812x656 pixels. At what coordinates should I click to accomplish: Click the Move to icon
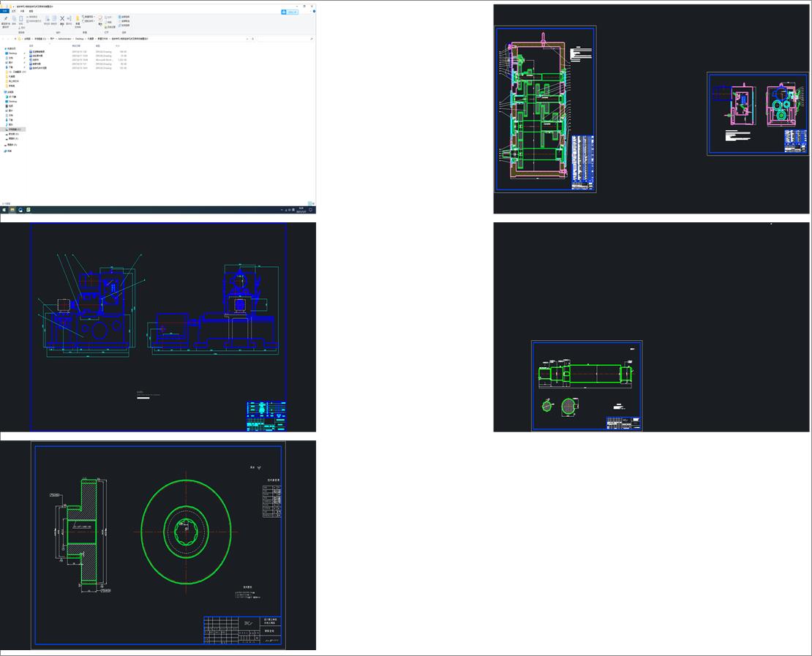(x=47, y=20)
